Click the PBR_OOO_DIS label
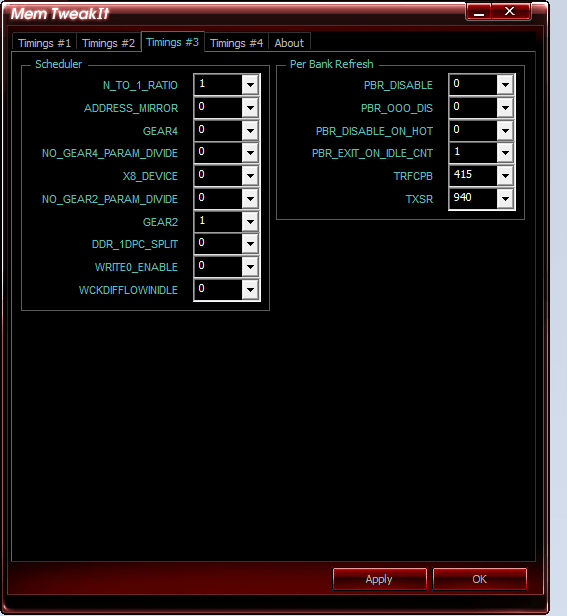Screen dimensions: 567x616 pos(397,108)
